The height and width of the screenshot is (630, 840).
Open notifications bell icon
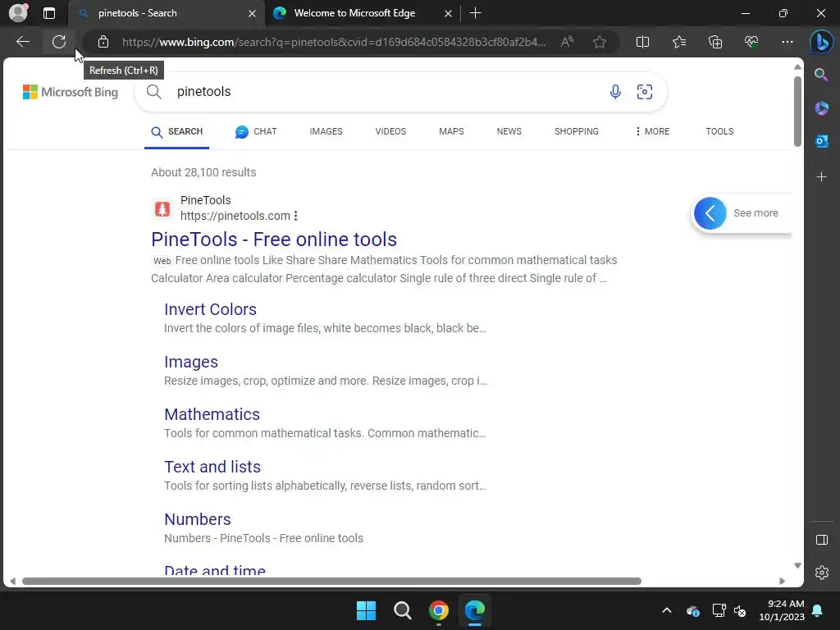pos(818,610)
